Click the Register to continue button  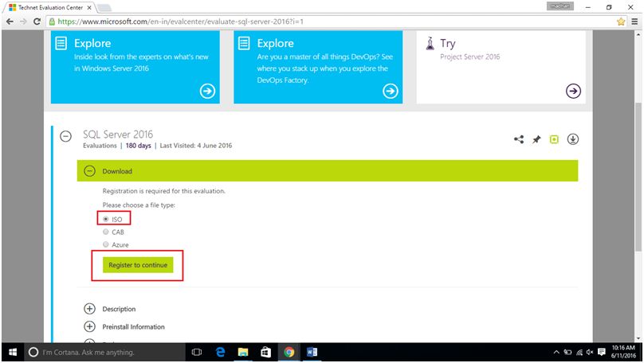coord(138,265)
